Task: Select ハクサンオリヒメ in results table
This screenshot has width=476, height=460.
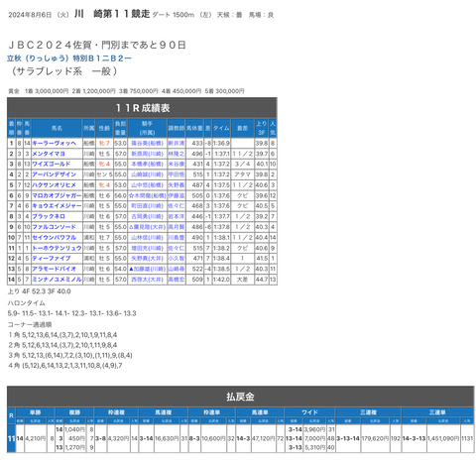Action: pos(55,185)
